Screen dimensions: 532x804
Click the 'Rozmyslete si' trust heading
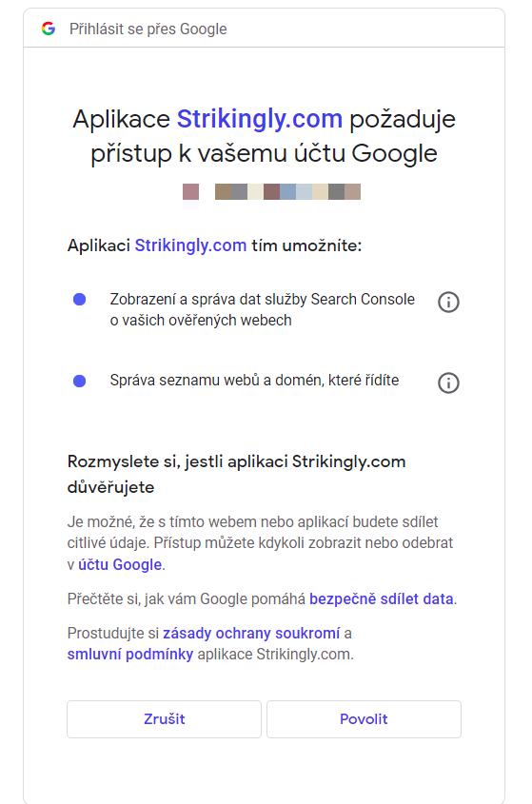click(237, 474)
